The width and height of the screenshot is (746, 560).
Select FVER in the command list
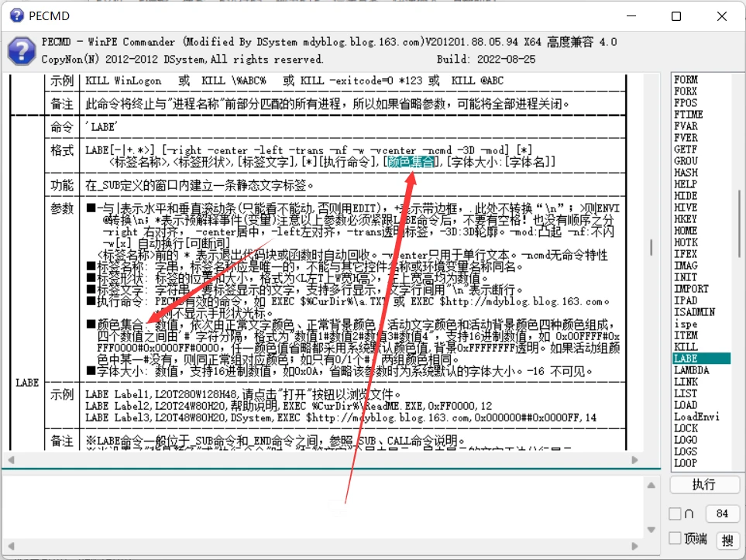686,138
